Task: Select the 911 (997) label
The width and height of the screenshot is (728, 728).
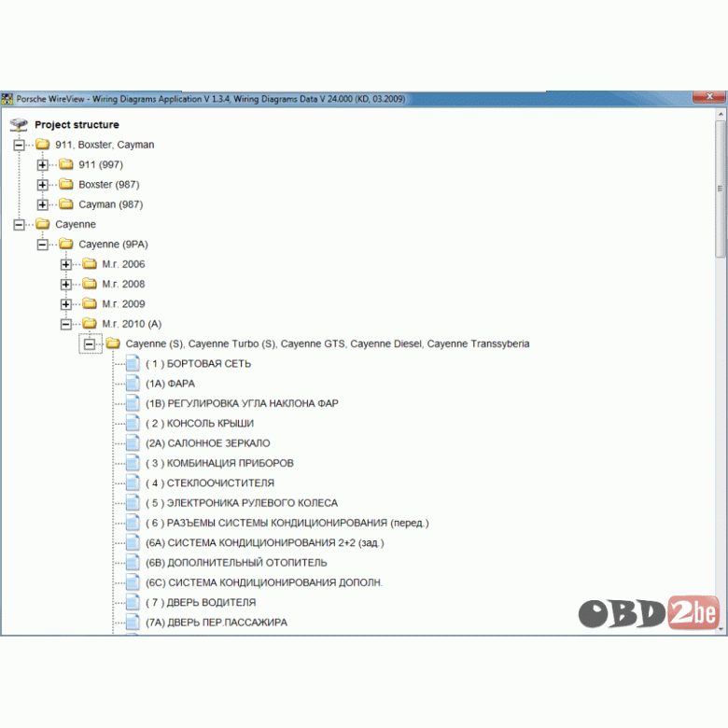Action: click(x=101, y=165)
